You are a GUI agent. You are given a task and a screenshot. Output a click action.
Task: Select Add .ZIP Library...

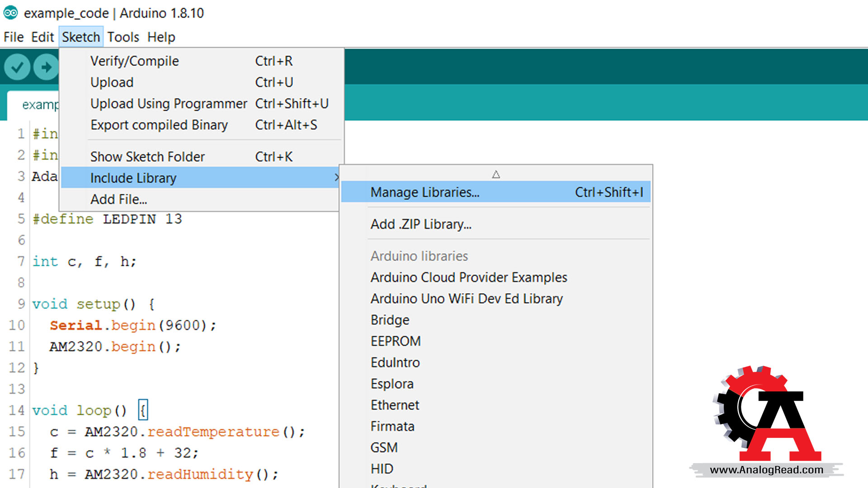495,224
